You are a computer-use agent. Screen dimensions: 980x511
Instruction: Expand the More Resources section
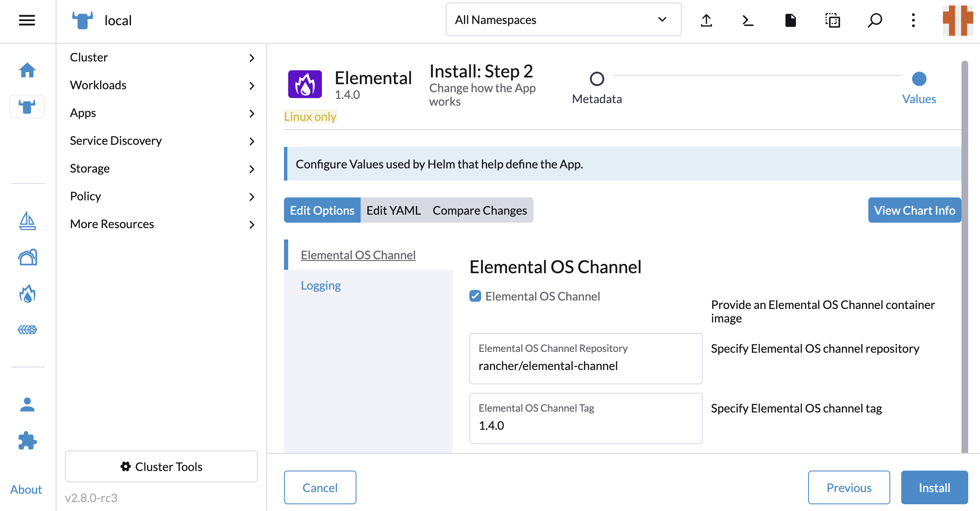162,224
